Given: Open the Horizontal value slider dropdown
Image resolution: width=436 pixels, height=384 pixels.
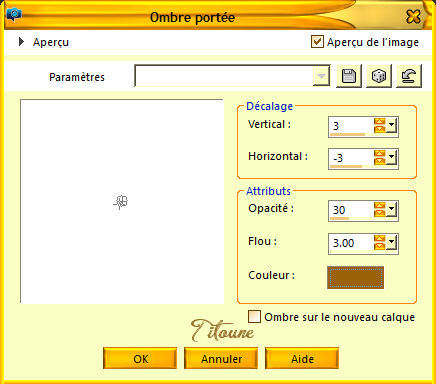Looking at the screenshot, I should tap(391, 157).
